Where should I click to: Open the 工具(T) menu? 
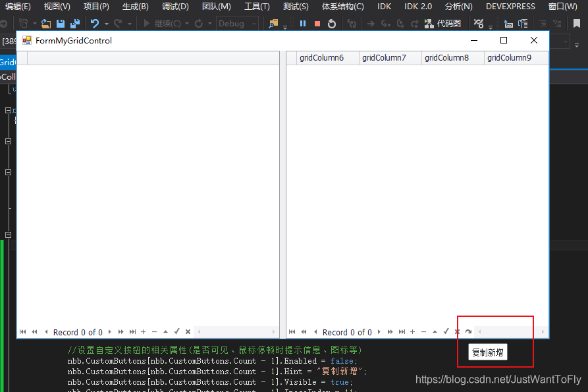click(257, 7)
